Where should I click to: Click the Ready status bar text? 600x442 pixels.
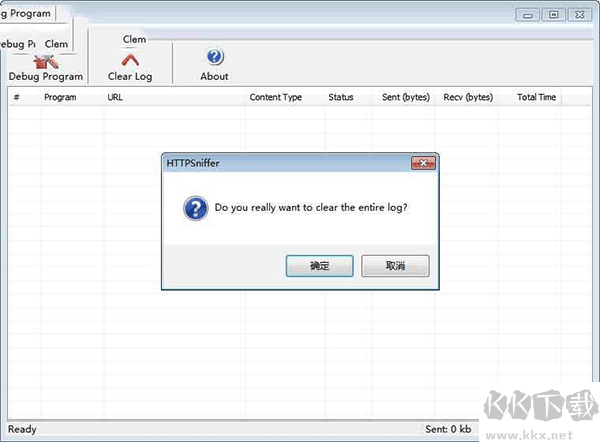[x=22, y=429]
